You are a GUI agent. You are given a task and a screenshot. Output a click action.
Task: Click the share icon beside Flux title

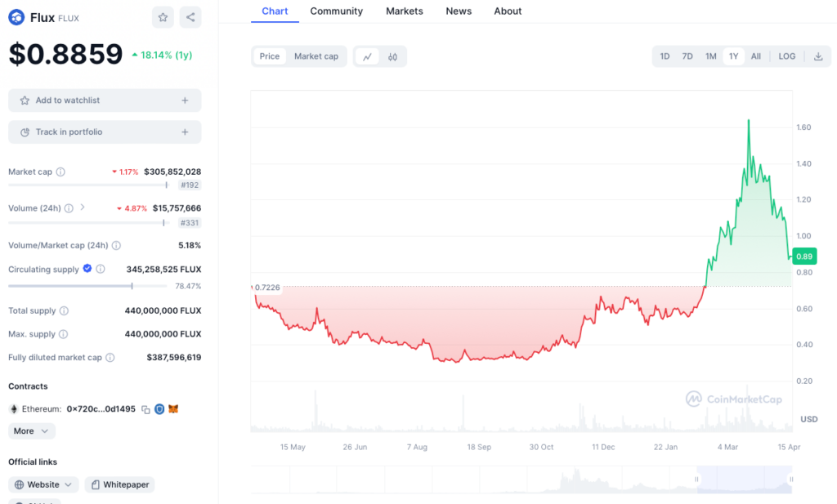[190, 17]
